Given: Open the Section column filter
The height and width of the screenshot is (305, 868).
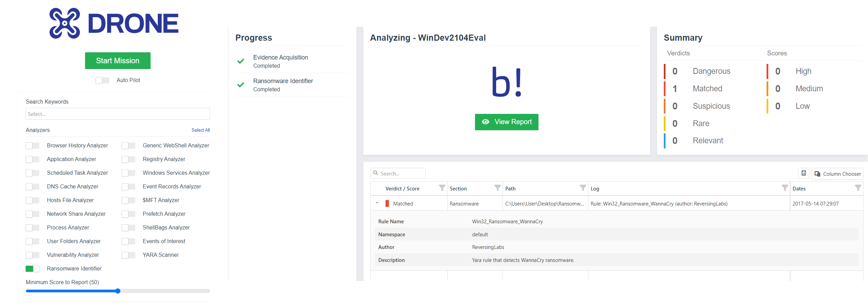Looking at the screenshot, I should coord(498,188).
